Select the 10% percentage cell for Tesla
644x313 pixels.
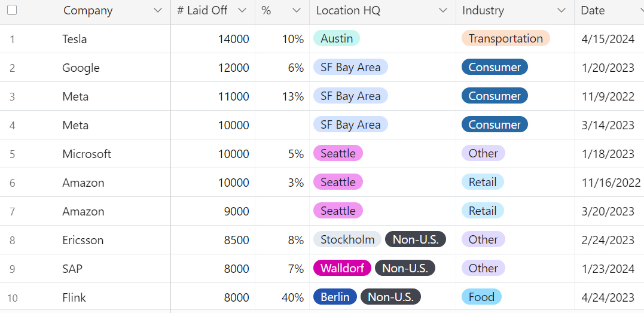point(293,39)
